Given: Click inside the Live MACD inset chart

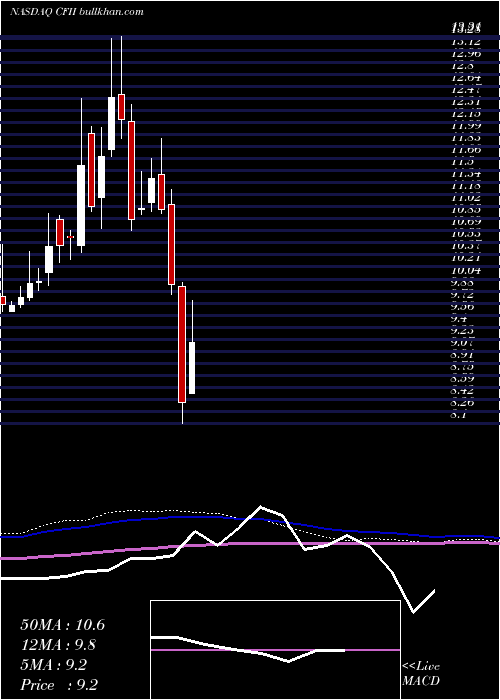Looking at the screenshot, I should point(275,650).
